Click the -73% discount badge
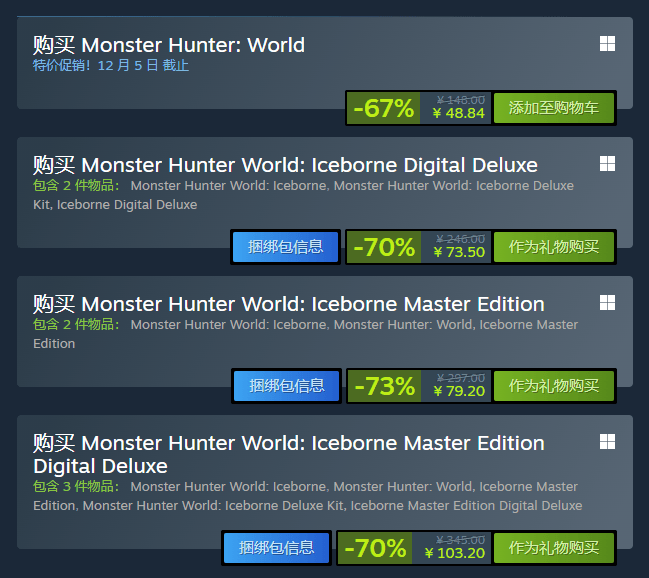649x578 pixels. 385,386
